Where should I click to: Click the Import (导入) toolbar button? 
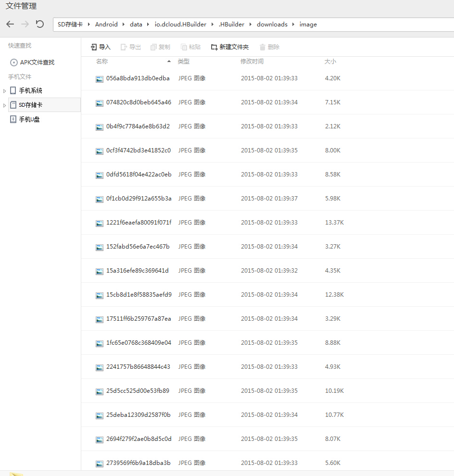pyautogui.click(x=101, y=47)
